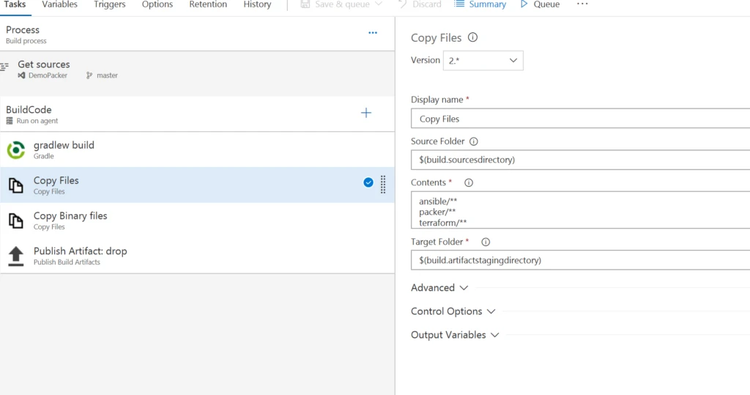Image resolution: width=750 pixels, height=395 pixels.
Task: Click the Save & queue button
Action: pos(342,4)
